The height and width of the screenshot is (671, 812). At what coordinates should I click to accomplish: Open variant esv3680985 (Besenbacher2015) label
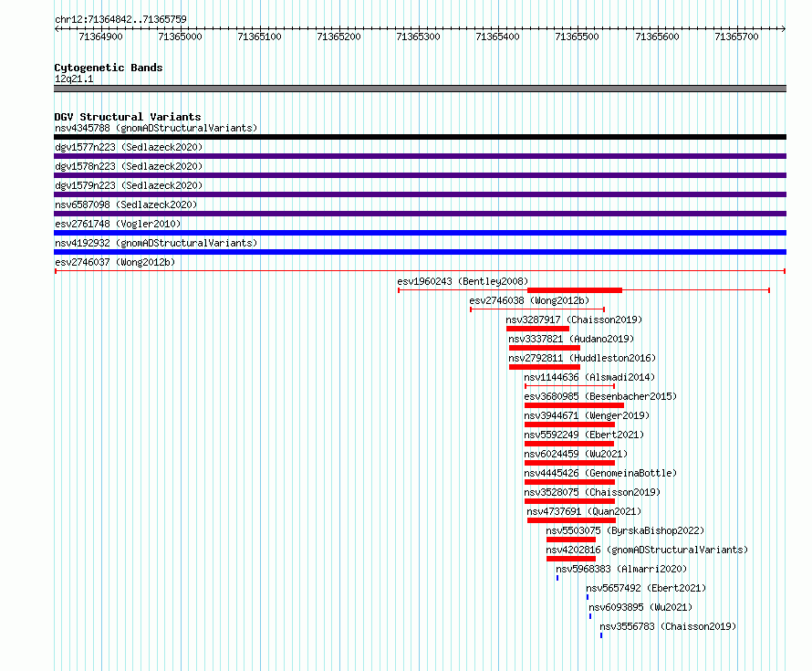pyautogui.click(x=600, y=396)
